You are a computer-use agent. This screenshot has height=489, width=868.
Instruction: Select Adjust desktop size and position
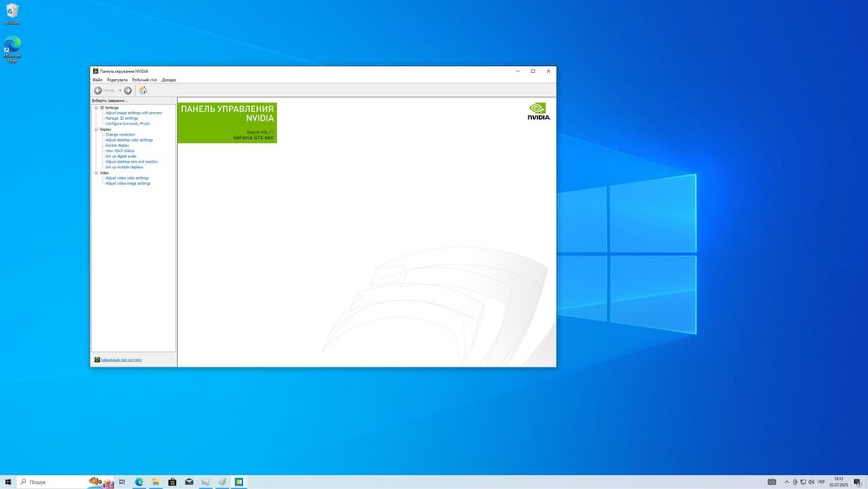(131, 162)
